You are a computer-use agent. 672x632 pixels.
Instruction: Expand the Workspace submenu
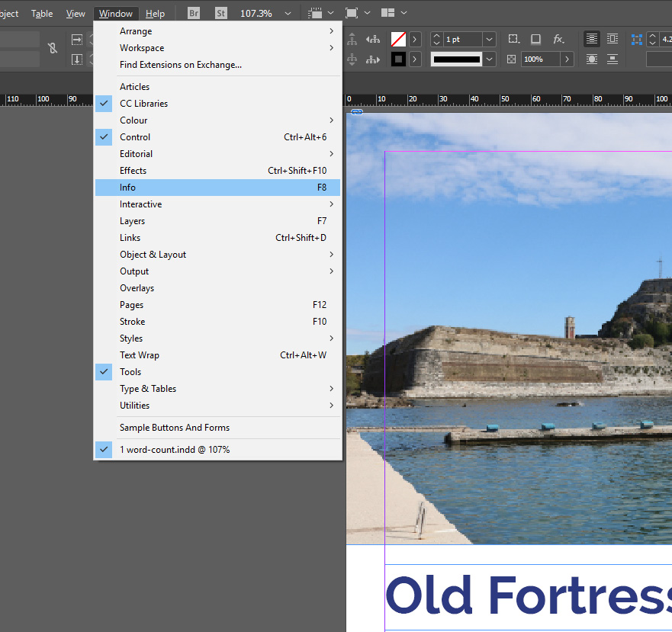point(141,47)
